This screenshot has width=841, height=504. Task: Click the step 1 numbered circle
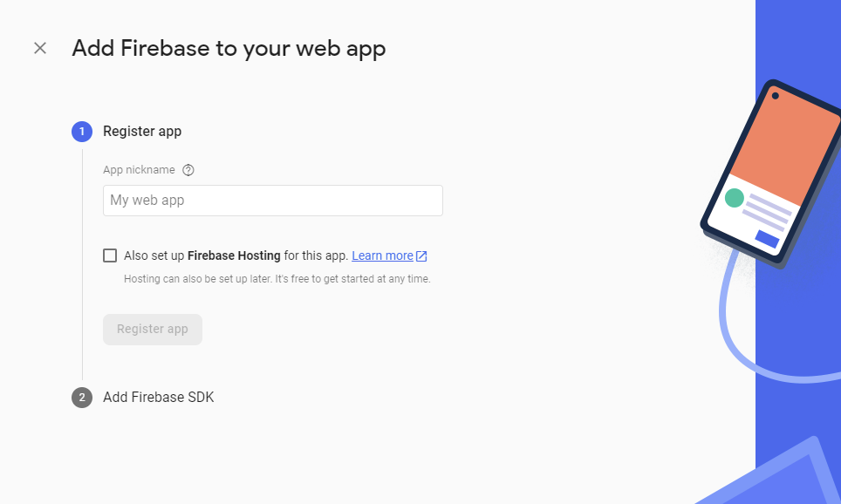click(81, 131)
